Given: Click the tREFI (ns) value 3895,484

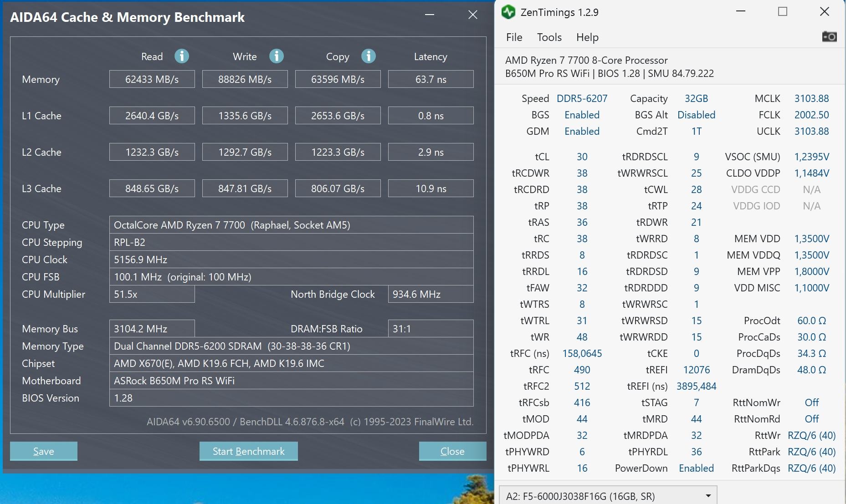Looking at the screenshot, I should pos(697,387).
